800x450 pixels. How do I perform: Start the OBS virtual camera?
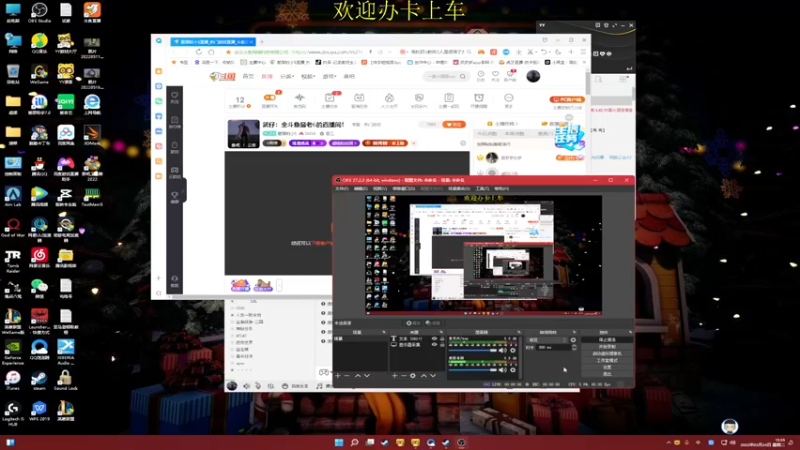(x=607, y=354)
